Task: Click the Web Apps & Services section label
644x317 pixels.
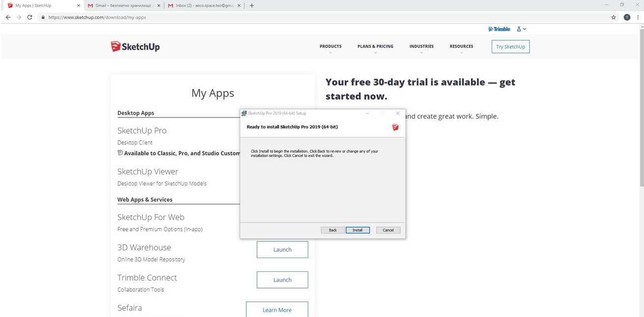Action: click(145, 200)
